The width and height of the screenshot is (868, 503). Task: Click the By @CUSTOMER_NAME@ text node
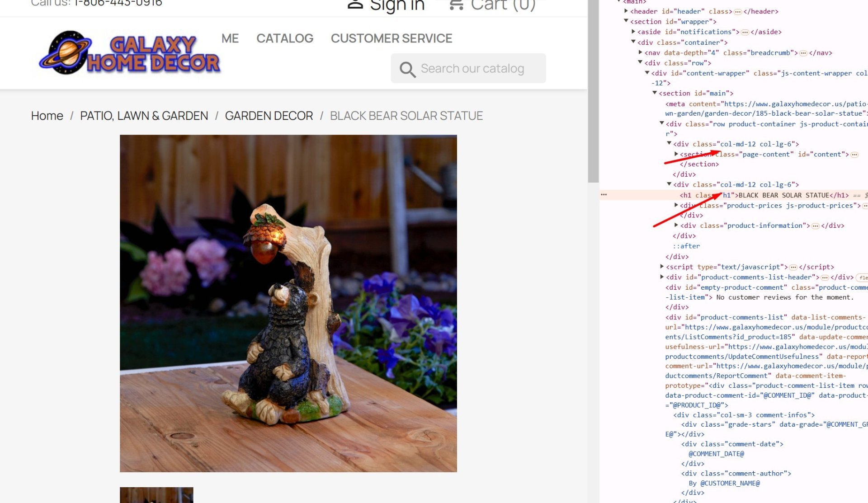[x=724, y=483]
